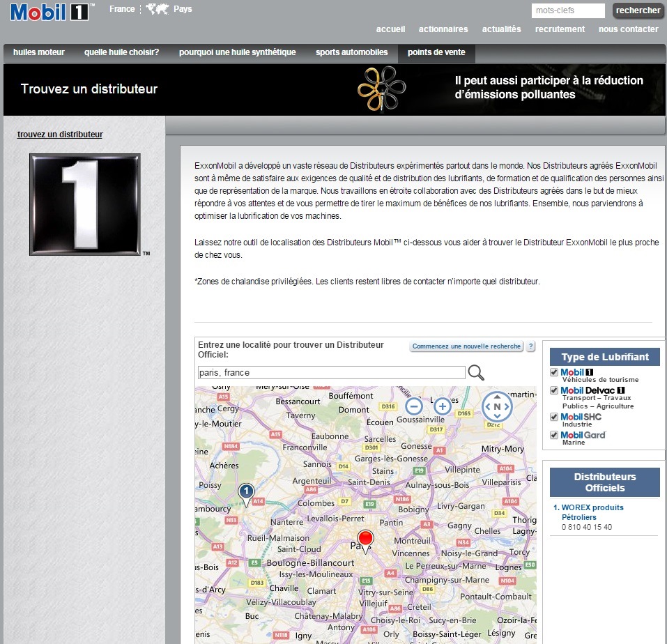Click the trouvez un distributeur sidebar link
The width and height of the screenshot is (667, 644).
pos(60,135)
